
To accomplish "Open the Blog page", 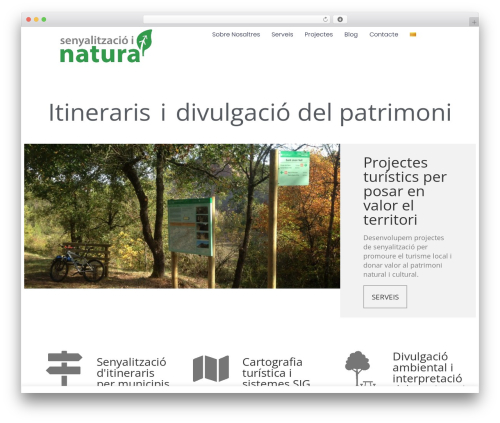I will (x=351, y=34).
